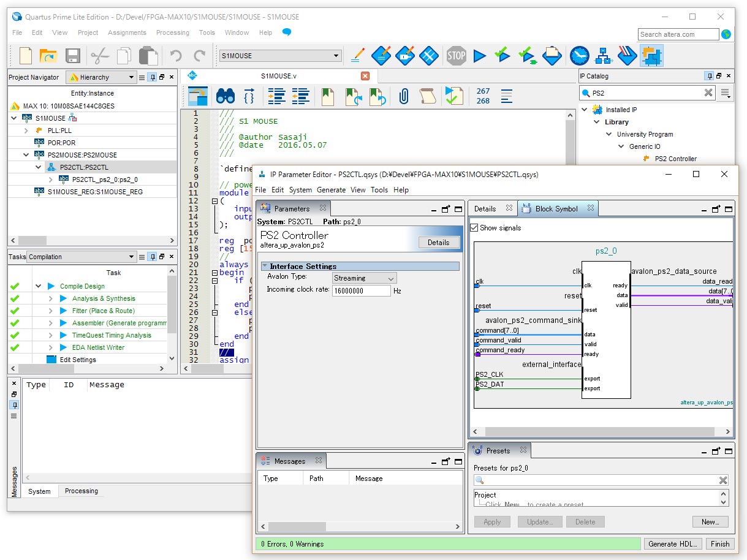The height and width of the screenshot is (560, 747).
Task: Open the hierarchy viewer toolbar icon
Action: tap(604, 56)
